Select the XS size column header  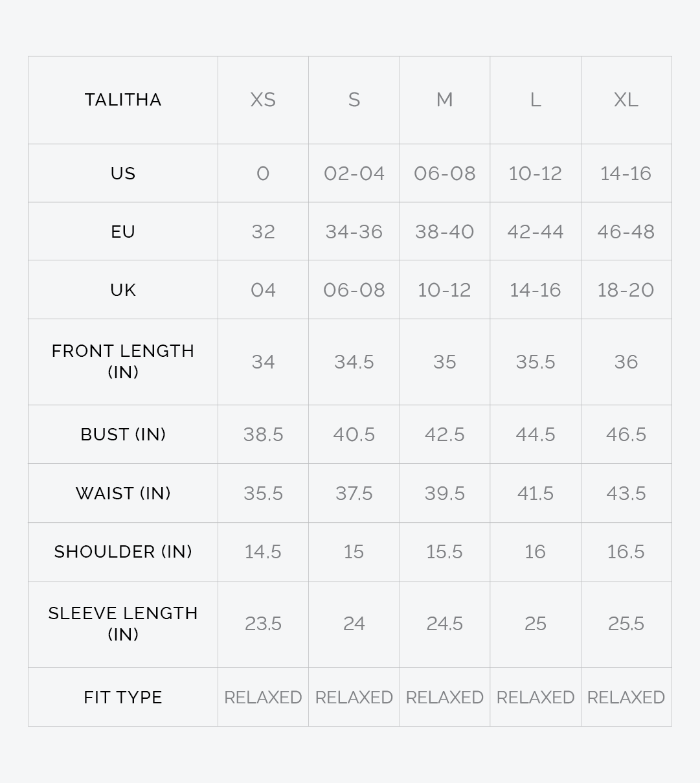263,100
